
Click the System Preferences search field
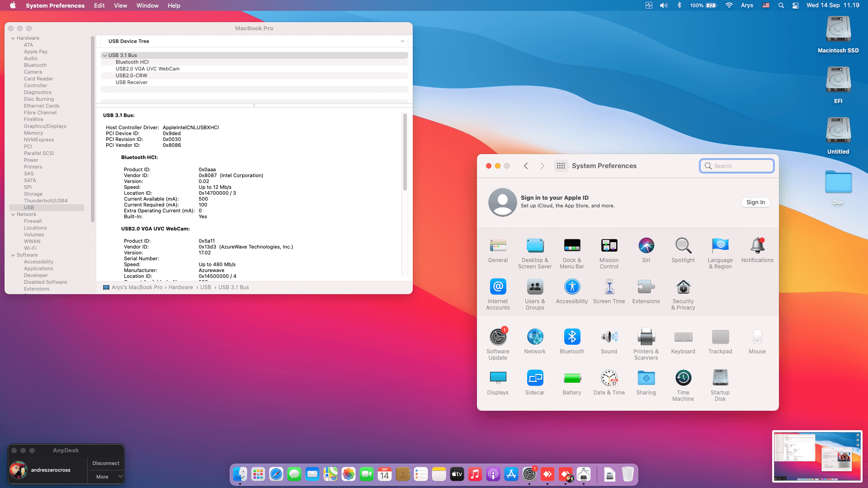click(737, 166)
